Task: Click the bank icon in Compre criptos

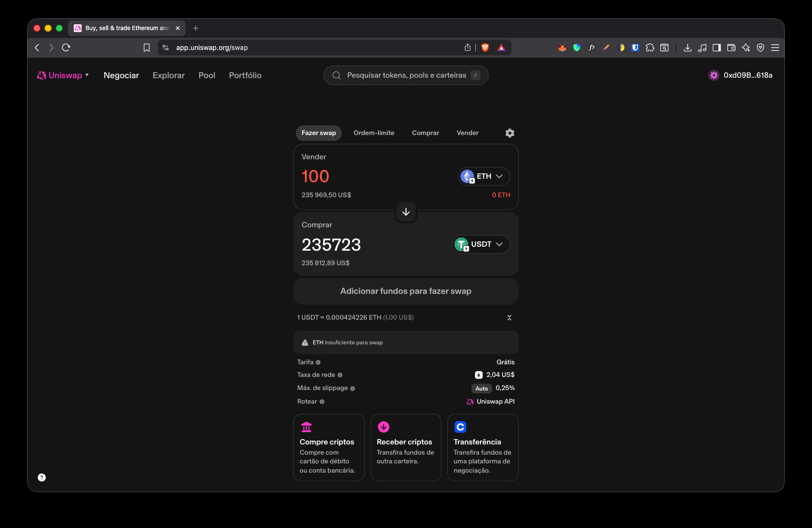Action: click(x=306, y=427)
